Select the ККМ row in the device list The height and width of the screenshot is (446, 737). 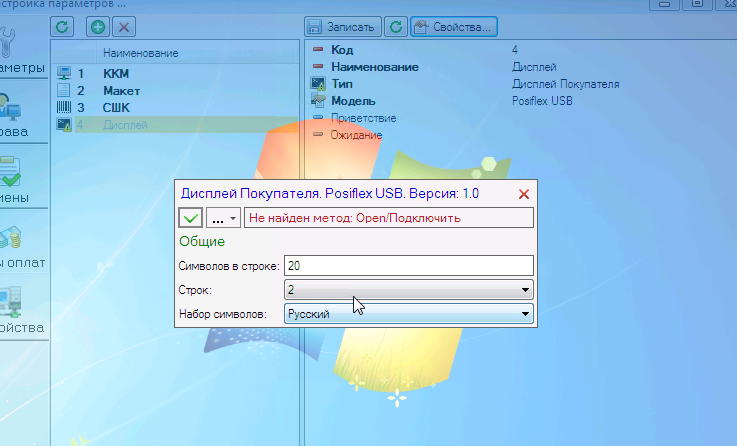(x=175, y=73)
